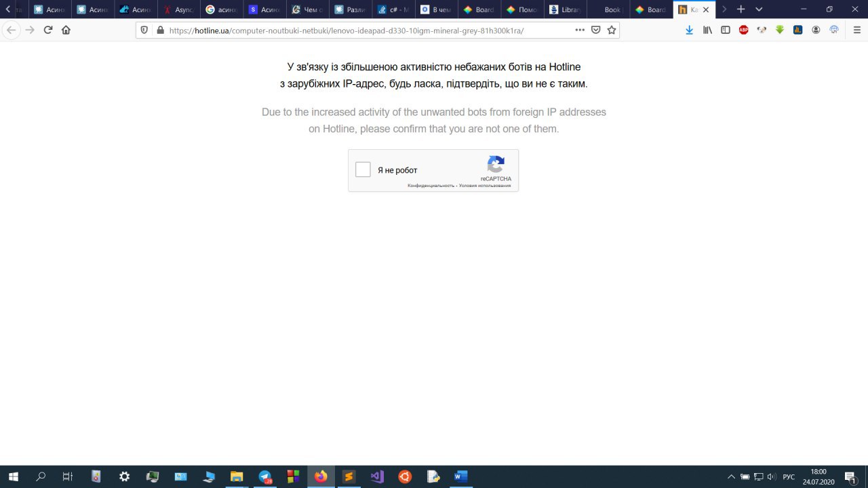
Task: Open Windows Task View
Action: 68,476
